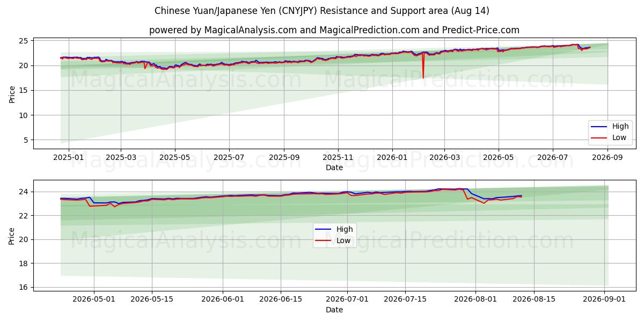
Task: Click the 25 tick on top y-axis
Action: point(25,41)
